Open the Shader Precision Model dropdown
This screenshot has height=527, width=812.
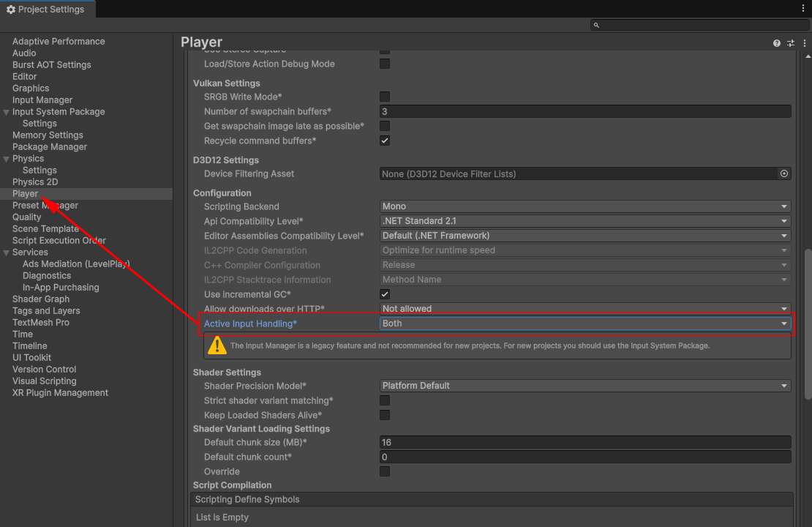pos(583,385)
